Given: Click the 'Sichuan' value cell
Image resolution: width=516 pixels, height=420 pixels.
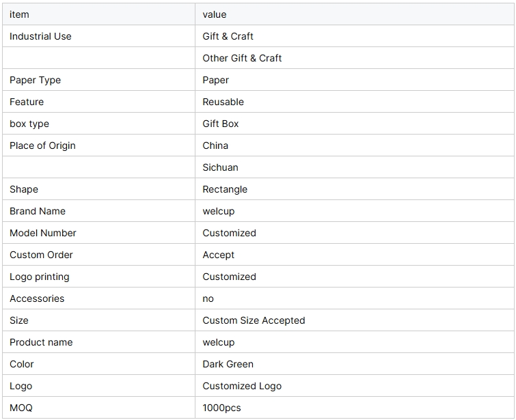Looking at the screenshot, I should click(x=220, y=167).
